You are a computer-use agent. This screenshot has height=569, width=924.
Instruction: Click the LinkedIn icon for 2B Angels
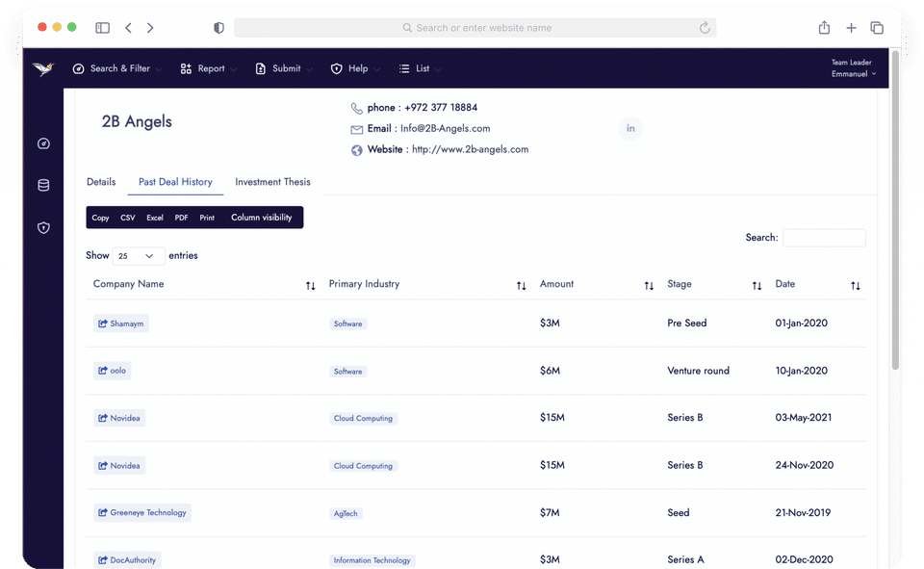[630, 129]
